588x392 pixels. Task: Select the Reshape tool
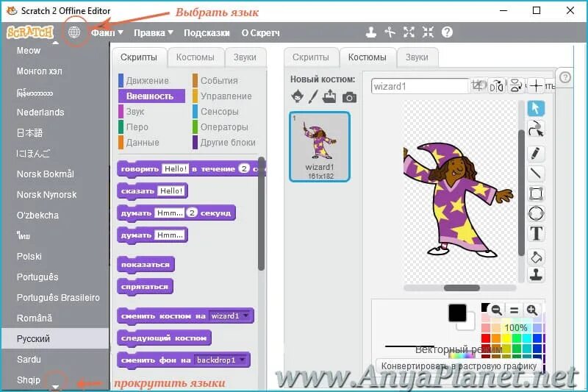pyautogui.click(x=536, y=129)
